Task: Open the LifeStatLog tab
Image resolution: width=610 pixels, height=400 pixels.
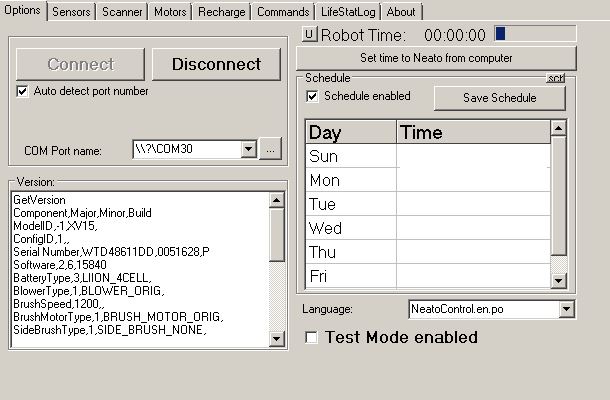Action: click(x=348, y=12)
